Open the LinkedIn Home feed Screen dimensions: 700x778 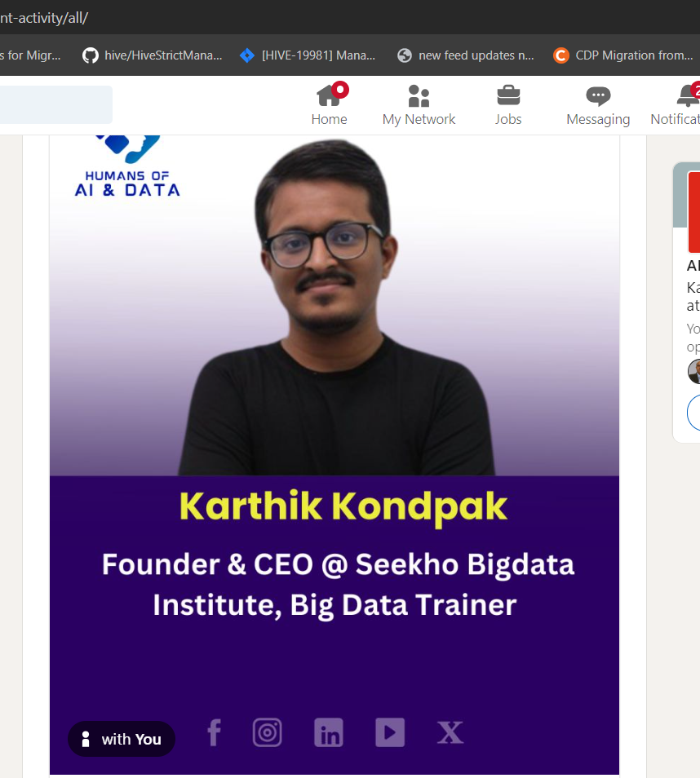(330, 105)
